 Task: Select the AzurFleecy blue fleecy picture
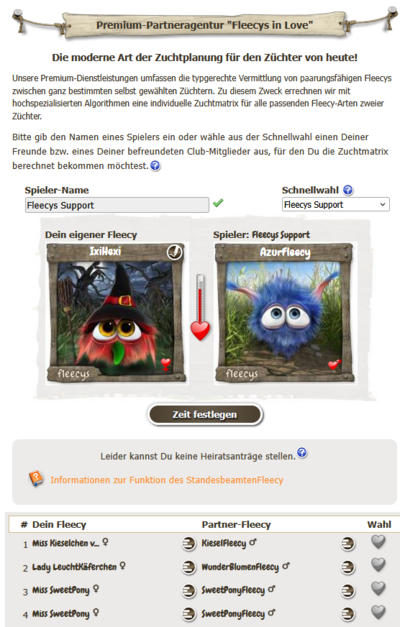pos(284,313)
